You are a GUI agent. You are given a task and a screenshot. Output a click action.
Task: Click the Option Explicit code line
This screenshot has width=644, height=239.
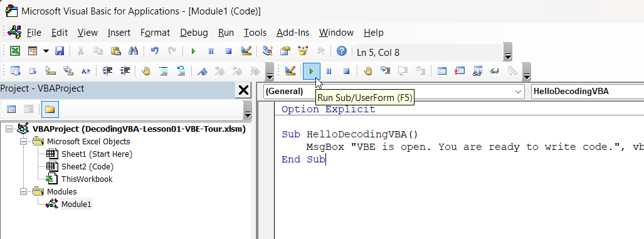click(328, 109)
